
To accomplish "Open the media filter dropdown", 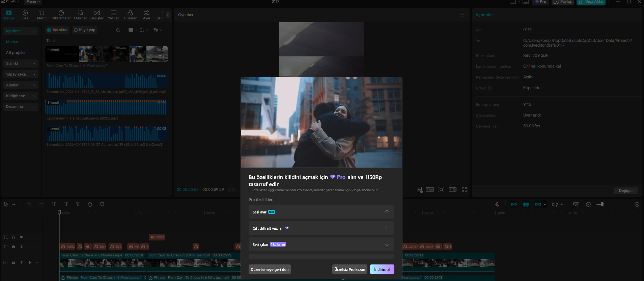I will tap(158, 30).
